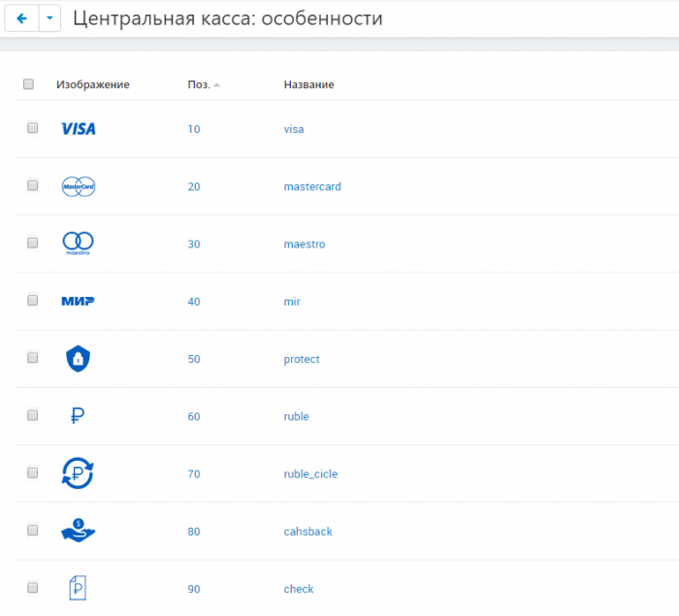
Task: Click the VISA logo image
Action: coord(79,129)
